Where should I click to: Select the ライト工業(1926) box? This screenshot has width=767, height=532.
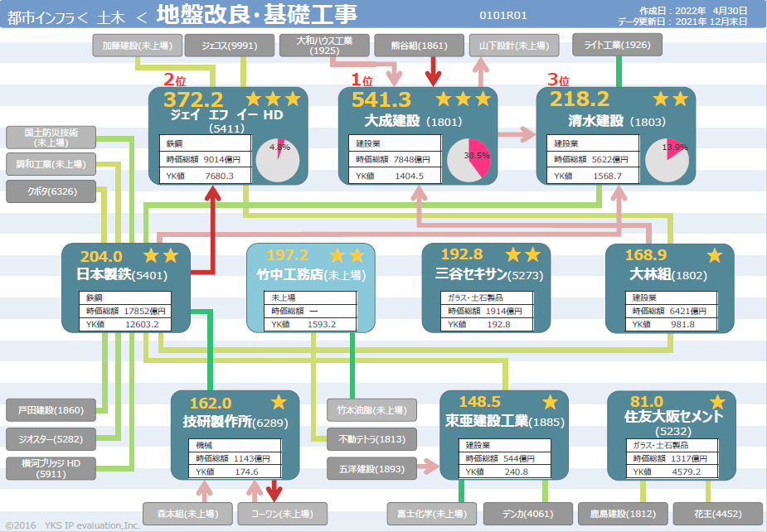tap(618, 46)
